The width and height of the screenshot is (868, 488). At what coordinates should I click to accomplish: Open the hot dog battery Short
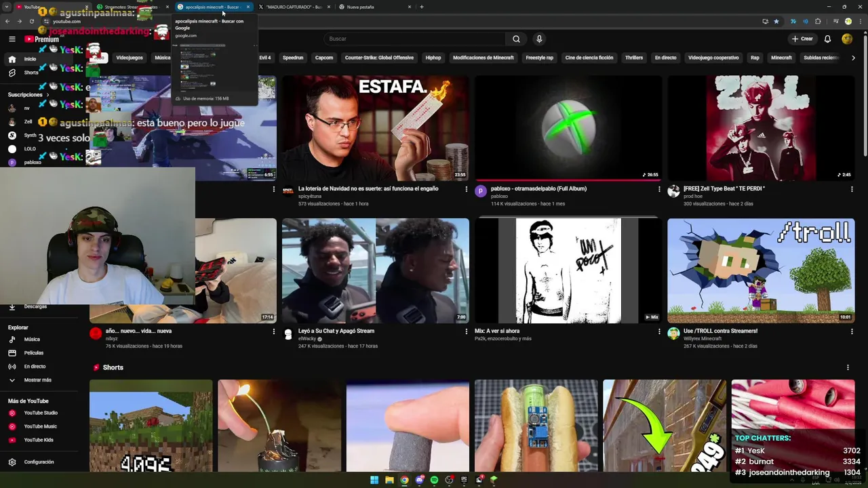tap(536, 426)
